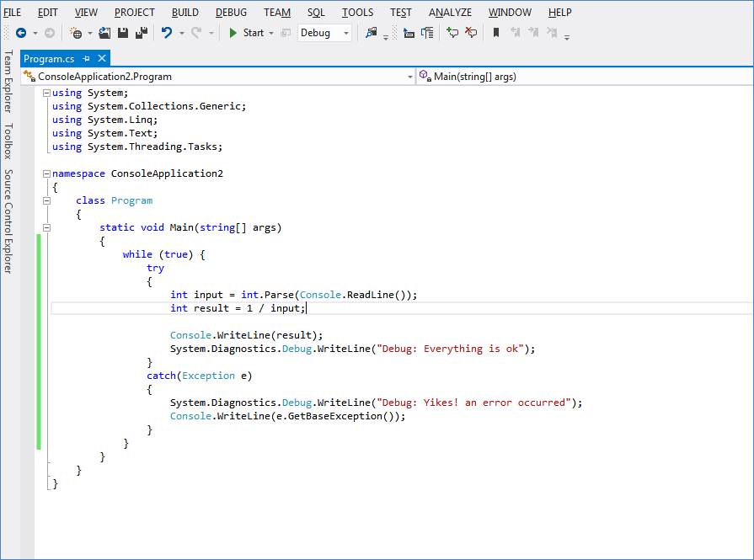Click the 'while (true) {' code line
The width and height of the screenshot is (754, 560).
(x=164, y=254)
